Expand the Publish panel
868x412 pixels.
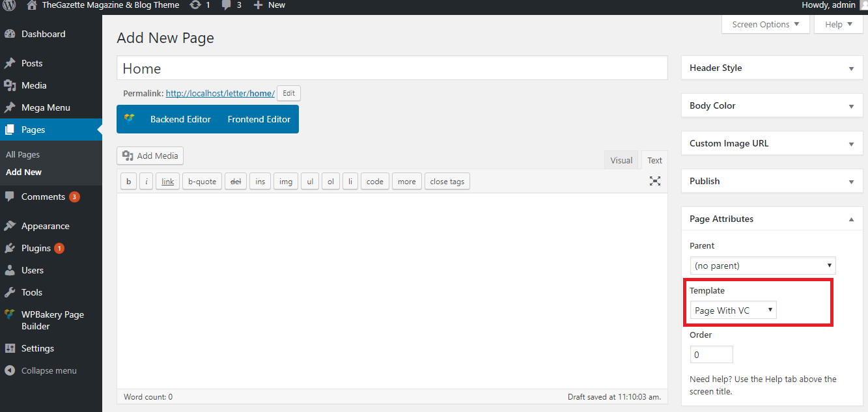(x=851, y=182)
